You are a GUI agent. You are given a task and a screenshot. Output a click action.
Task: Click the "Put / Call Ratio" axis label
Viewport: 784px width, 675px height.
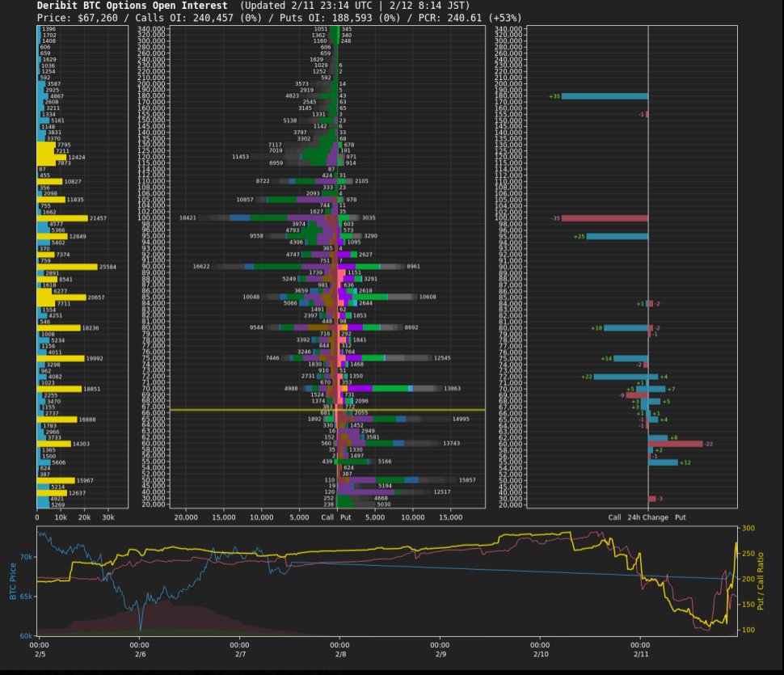[761, 581]
